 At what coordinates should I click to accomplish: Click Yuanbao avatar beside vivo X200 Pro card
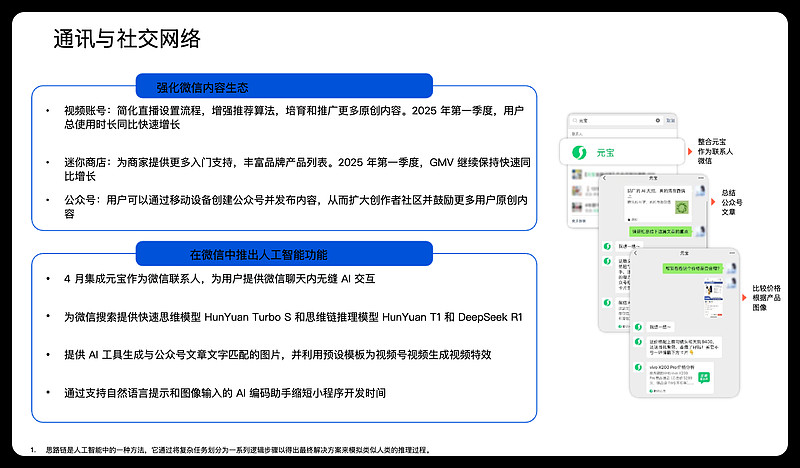[638, 367]
